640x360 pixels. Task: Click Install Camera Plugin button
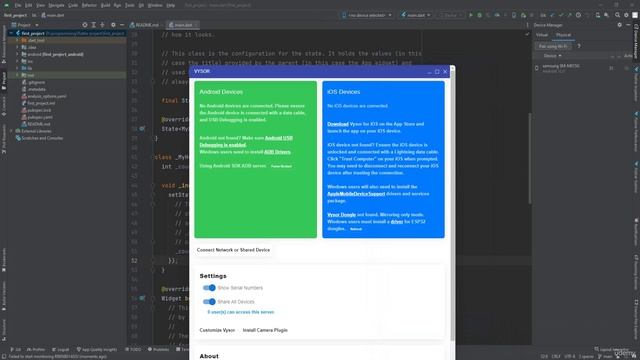click(265, 330)
